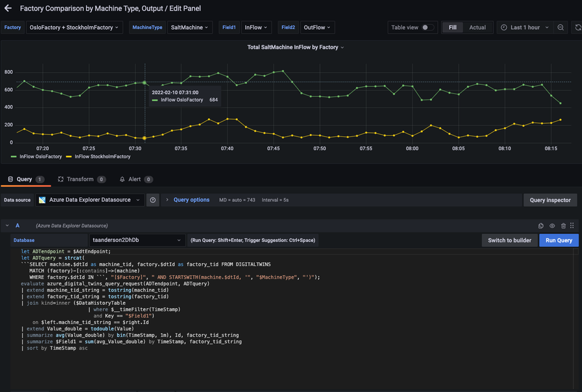Click the Alert bell icon
Image resolution: width=582 pixels, height=392 pixels.
[122, 179]
